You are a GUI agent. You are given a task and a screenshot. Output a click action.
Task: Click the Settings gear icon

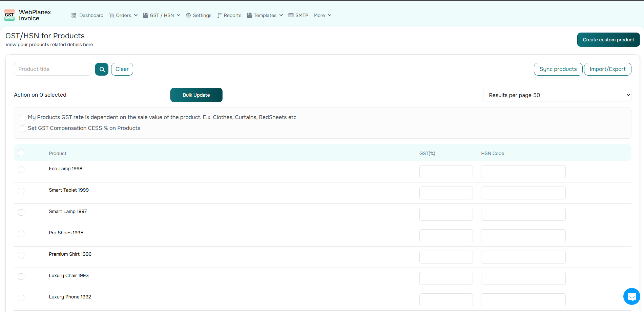[x=188, y=15]
